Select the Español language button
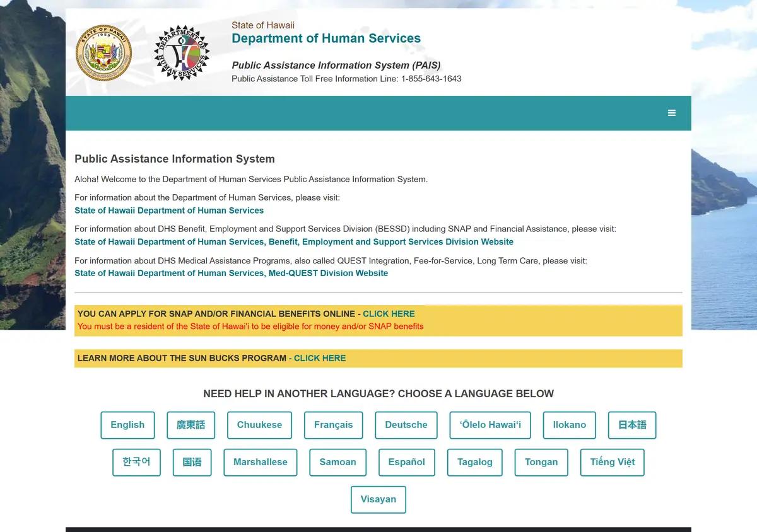Screen dimensions: 757x532 coord(407,462)
